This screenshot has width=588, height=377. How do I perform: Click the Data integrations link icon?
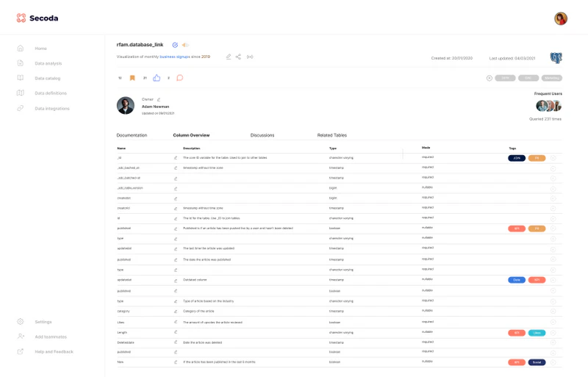[x=21, y=108]
